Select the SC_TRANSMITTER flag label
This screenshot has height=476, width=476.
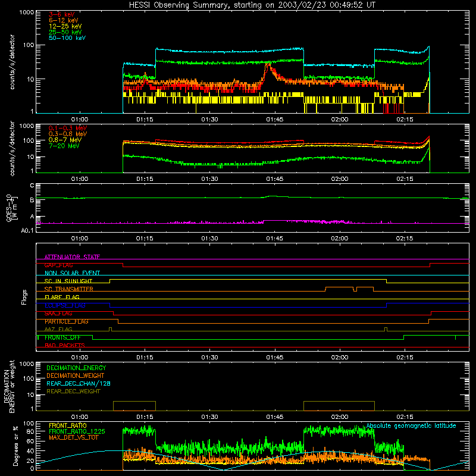pyautogui.click(x=69, y=289)
